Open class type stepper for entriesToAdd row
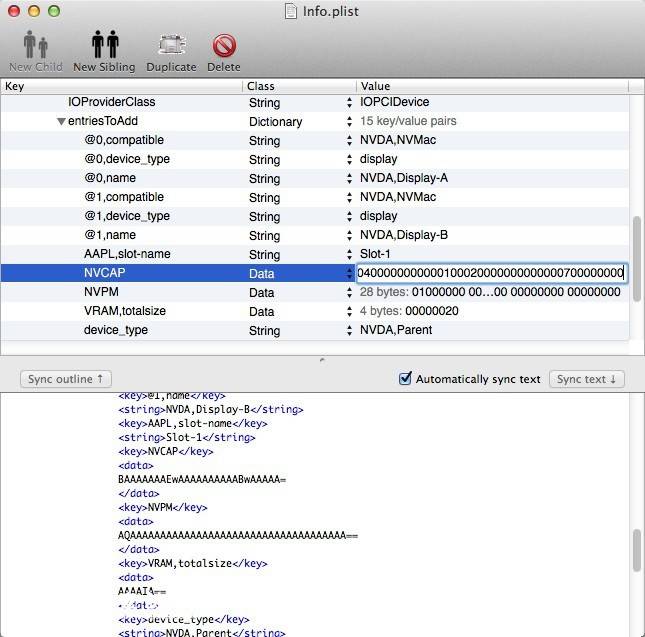Viewport: 645px width, 637px height. (x=349, y=122)
